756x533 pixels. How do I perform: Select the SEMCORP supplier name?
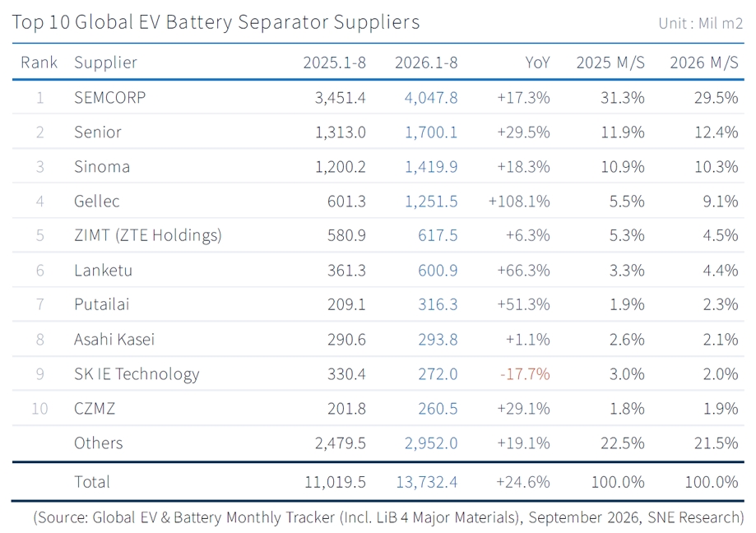(110, 98)
